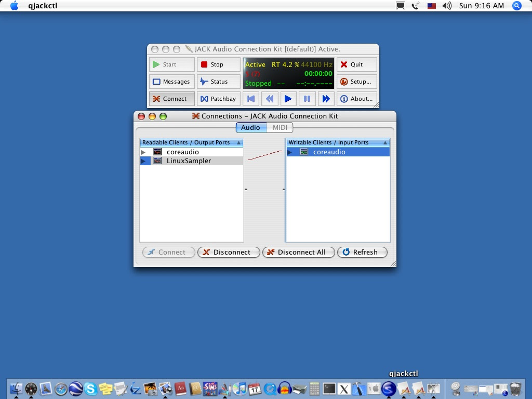Open Finder from the Dock
The image size is (532, 399).
tap(16, 389)
